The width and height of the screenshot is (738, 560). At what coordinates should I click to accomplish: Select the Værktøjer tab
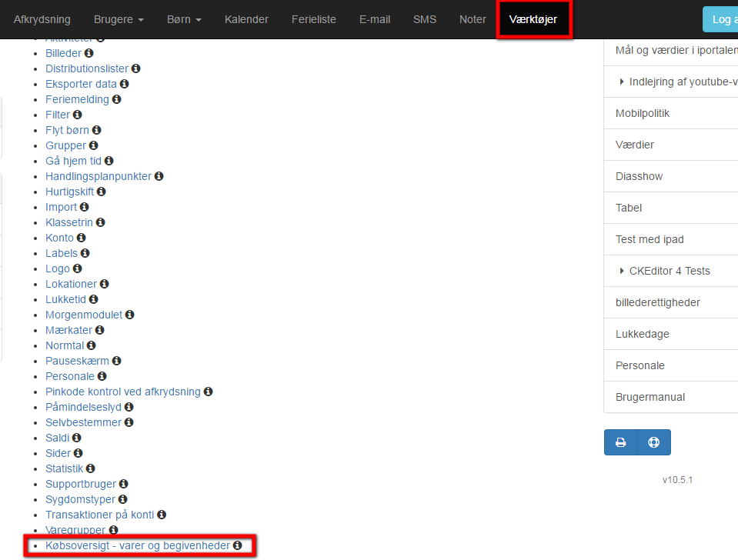[x=533, y=19]
